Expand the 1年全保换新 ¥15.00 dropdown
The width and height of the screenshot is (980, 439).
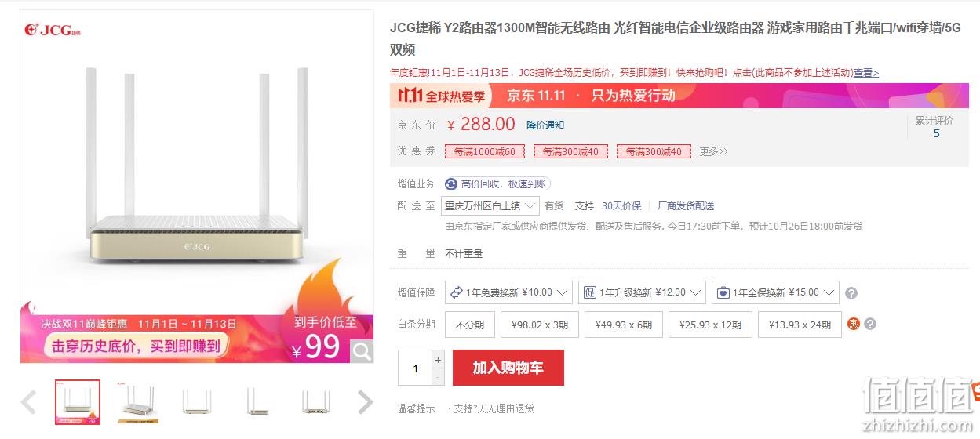coord(775,292)
